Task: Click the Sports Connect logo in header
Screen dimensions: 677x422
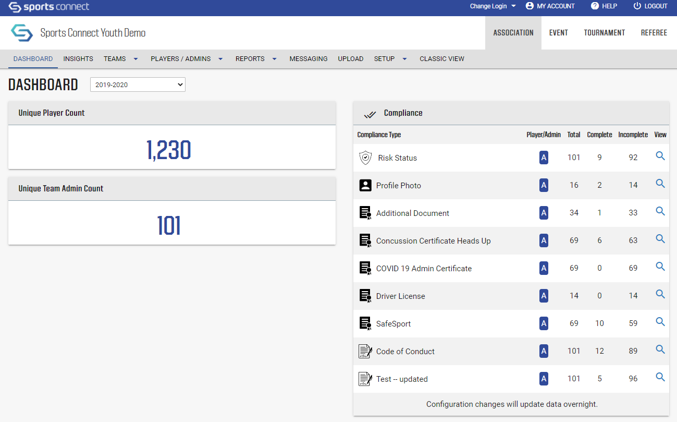Action: tap(49, 7)
